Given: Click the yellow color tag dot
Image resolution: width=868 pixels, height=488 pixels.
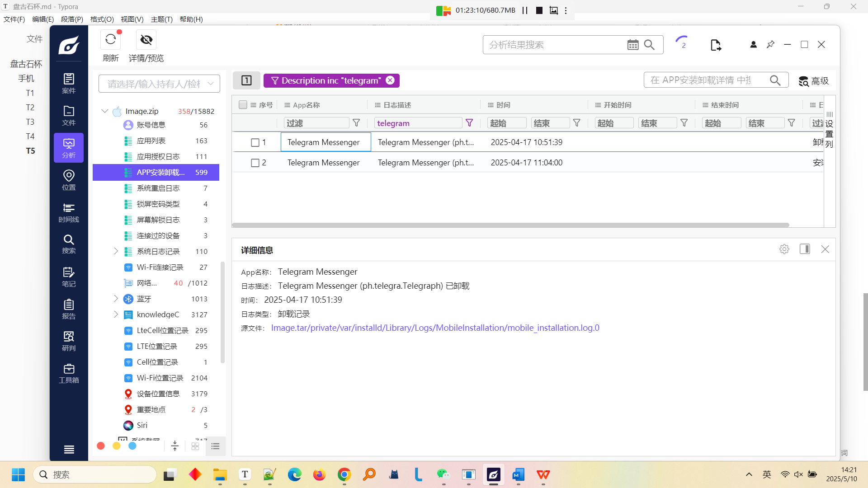Looking at the screenshot, I should (117, 446).
